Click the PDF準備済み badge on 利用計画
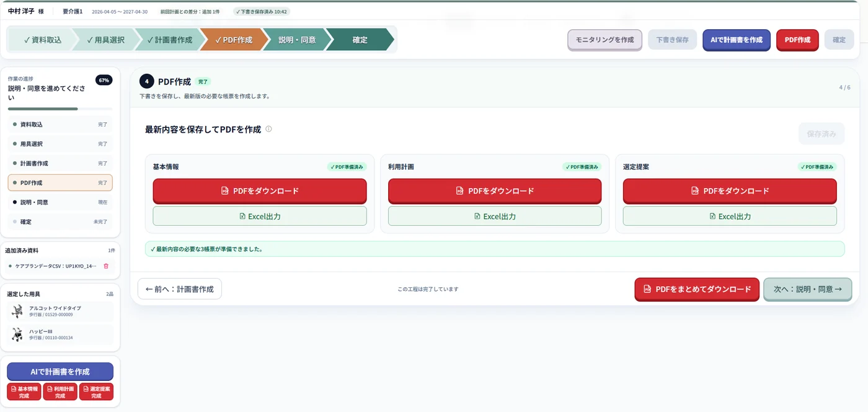Screen dimensions: 868x412 [x=582, y=167]
